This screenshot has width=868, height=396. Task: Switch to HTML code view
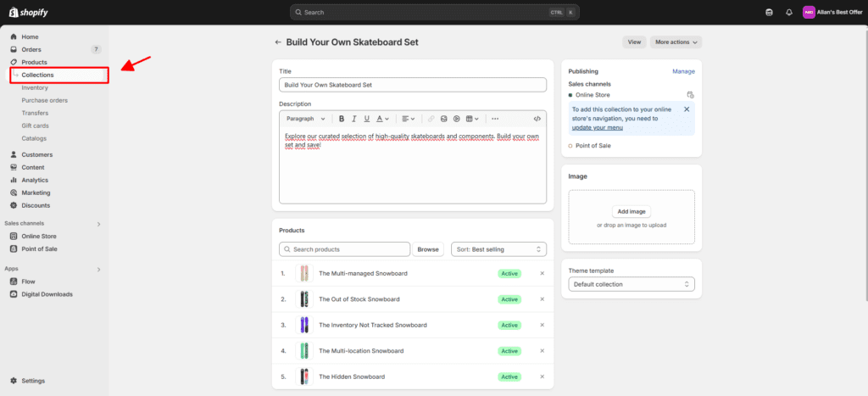pyautogui.click(x=537, y=119)
